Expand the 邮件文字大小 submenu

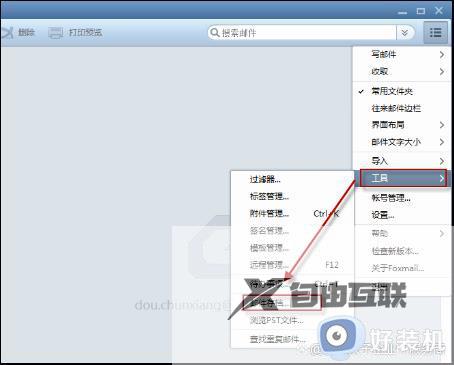tap(401, 142)
